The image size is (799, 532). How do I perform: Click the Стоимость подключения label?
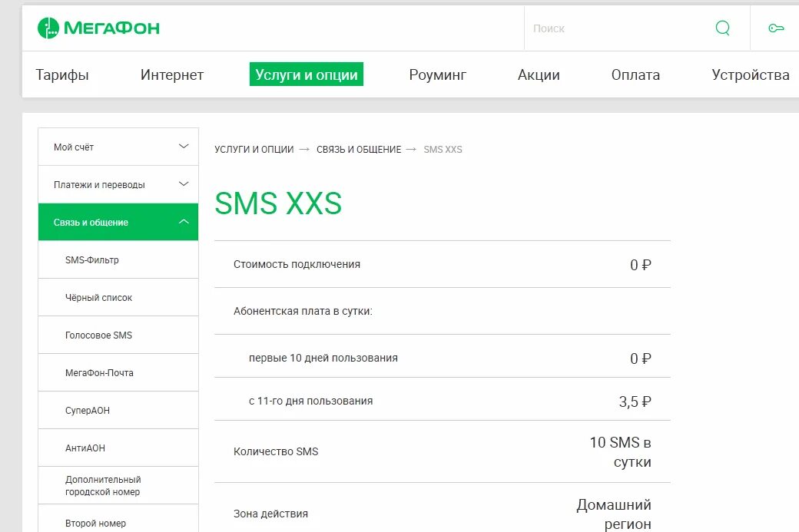point(297,264)
